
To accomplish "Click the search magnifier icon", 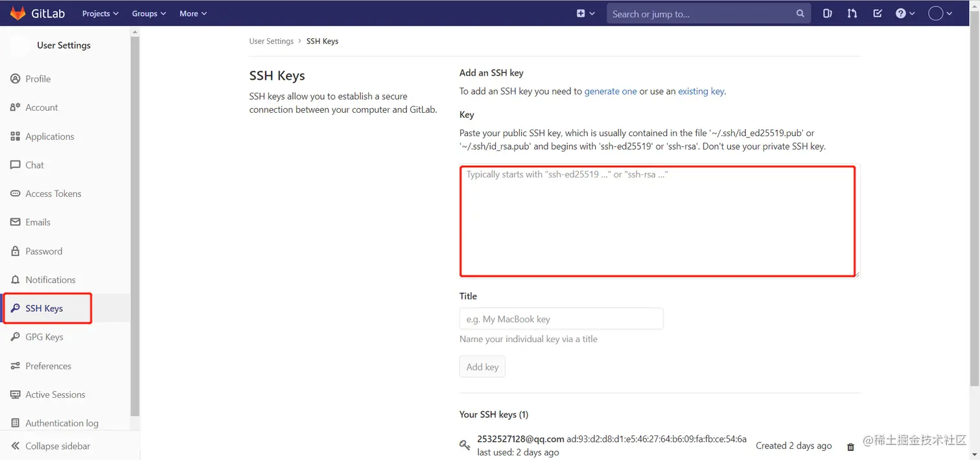I will tap(800, 14).
